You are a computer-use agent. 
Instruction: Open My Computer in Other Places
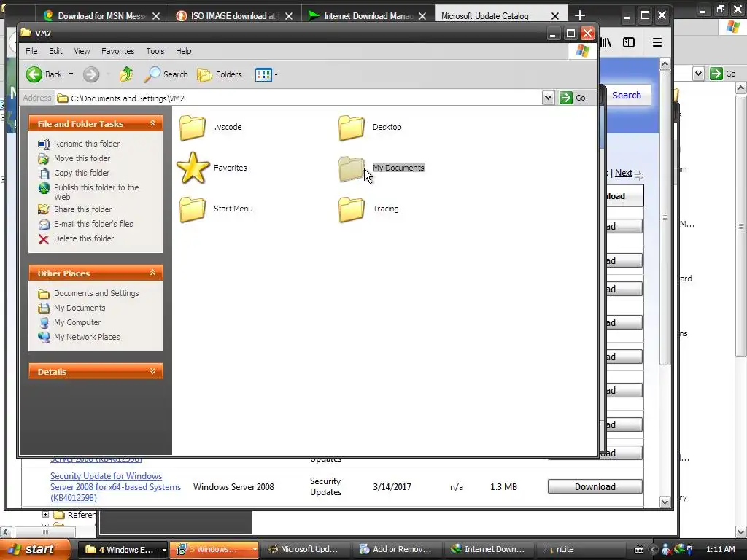click(x=77, y=322)
